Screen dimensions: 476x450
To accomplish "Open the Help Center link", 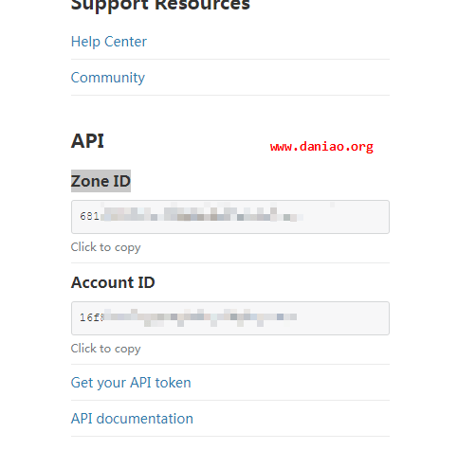I will [109, 42].
